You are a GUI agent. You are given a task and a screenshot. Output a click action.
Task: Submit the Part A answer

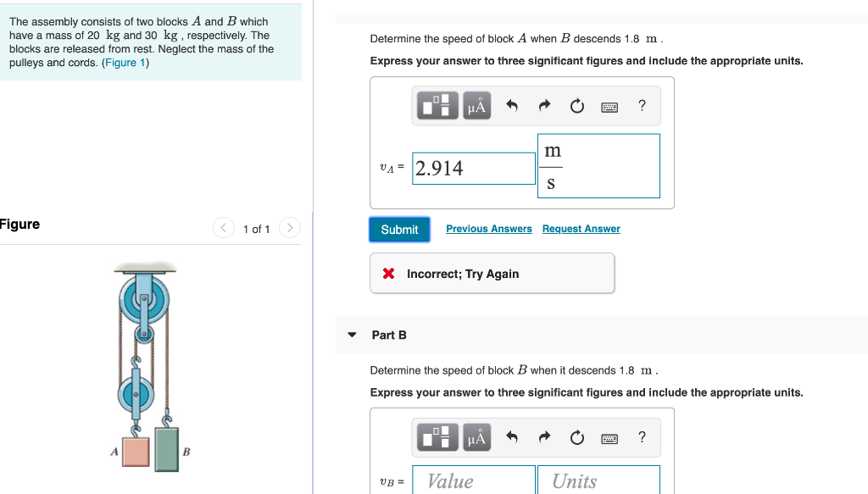tap(399, 229)
